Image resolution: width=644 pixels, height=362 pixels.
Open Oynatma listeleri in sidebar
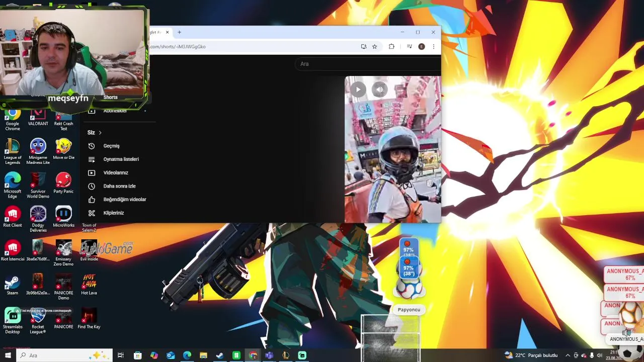[x=121, y=159]
